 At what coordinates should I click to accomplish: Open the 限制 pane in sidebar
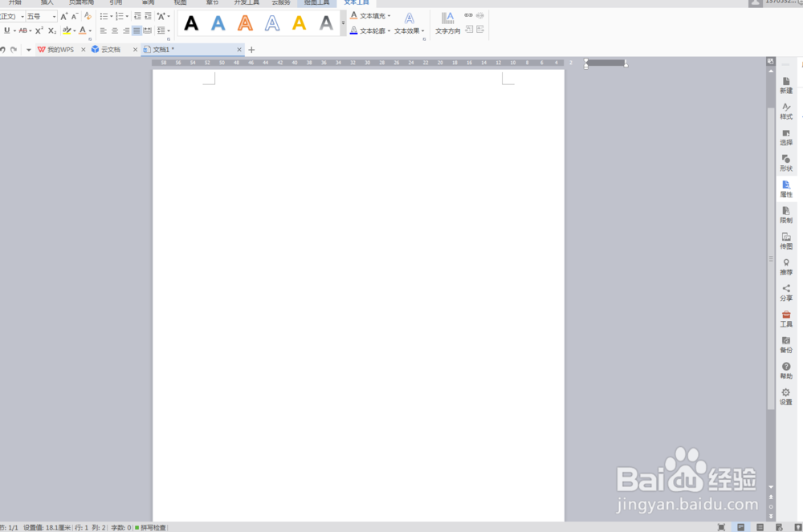pos(786,215)
